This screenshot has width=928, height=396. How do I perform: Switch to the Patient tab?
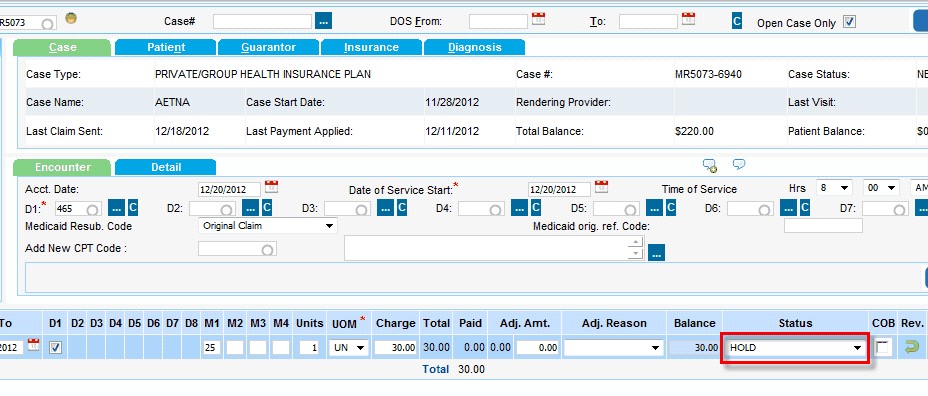pyautogui.click(x=166, y=47)
